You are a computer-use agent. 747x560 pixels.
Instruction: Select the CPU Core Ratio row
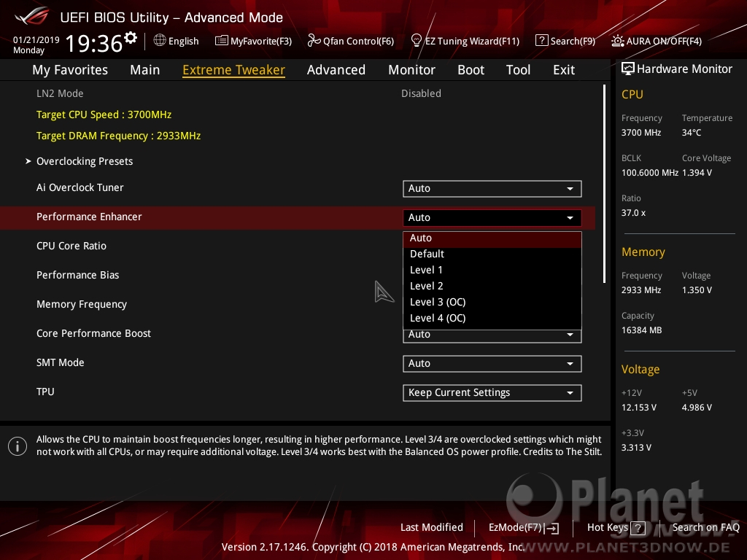coord(71,246)
